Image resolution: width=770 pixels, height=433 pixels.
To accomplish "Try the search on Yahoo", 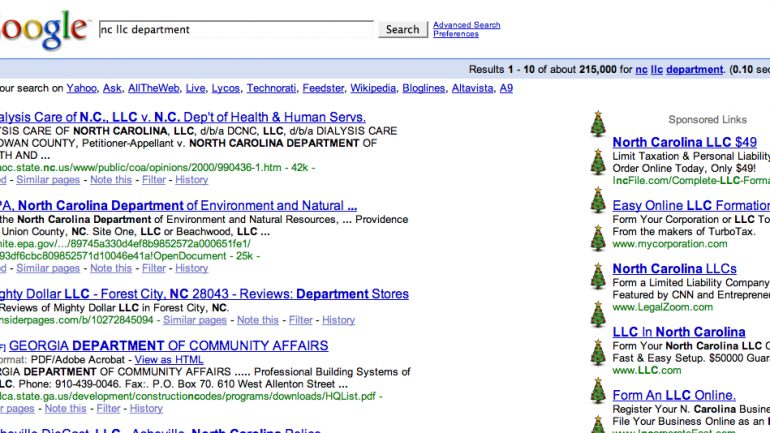I will pyautogui.click(x=82, y=88).
